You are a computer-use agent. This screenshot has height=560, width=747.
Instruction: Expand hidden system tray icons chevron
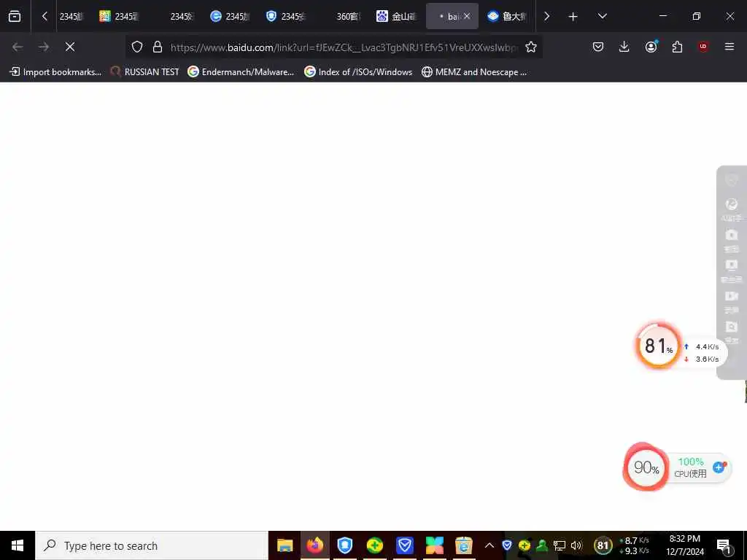pyautogui.click(x=489, y=545)
